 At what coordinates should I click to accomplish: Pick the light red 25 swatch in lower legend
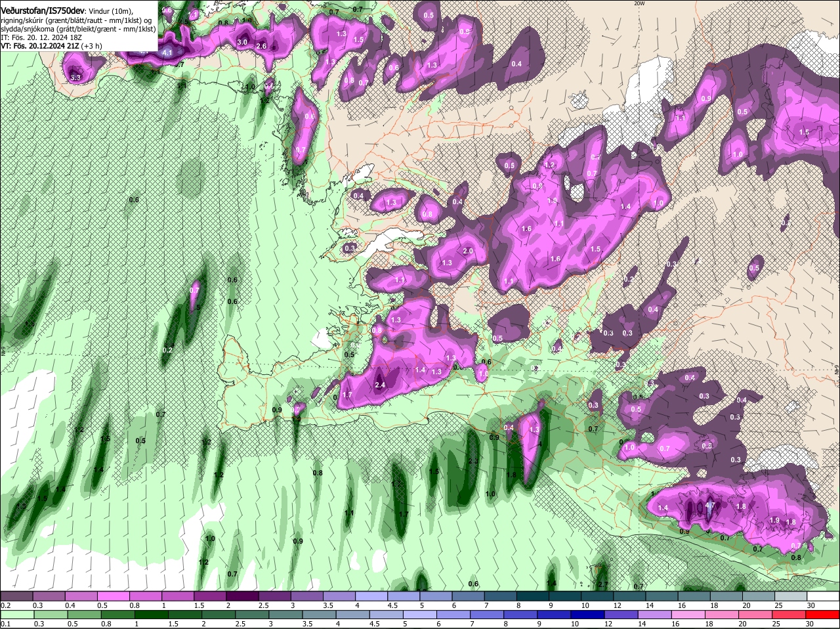click(789, 615)
